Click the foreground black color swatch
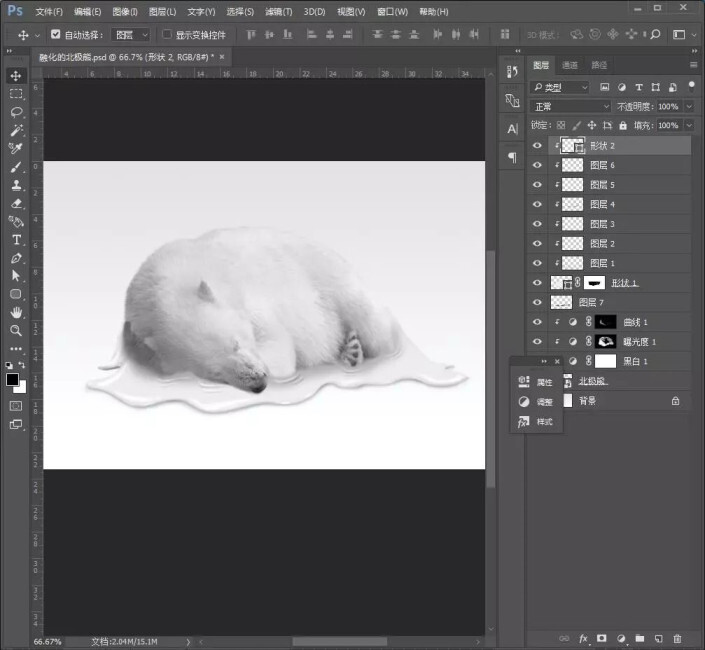The height and width of the screenshot is (650, 705). point(13,379)
